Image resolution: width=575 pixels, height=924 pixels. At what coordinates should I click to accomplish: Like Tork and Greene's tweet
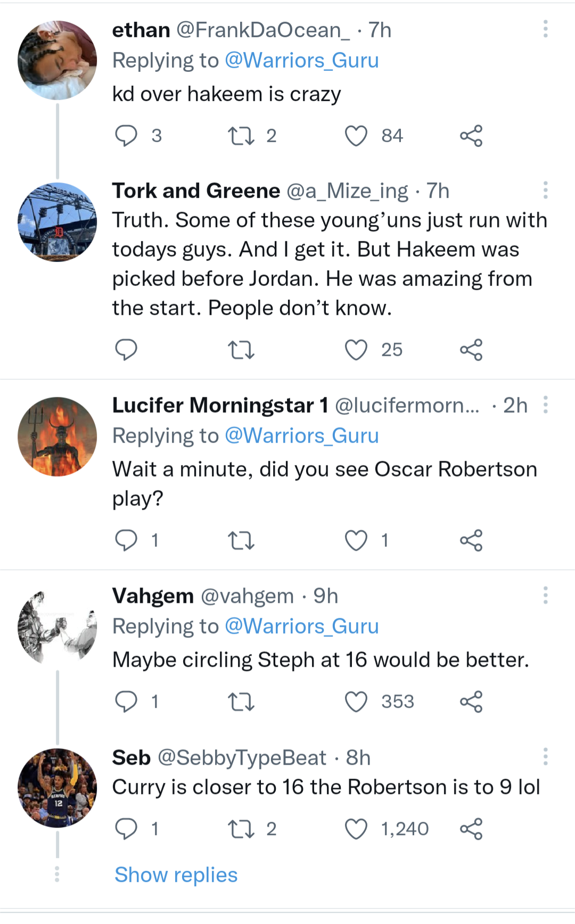point(356,350)
